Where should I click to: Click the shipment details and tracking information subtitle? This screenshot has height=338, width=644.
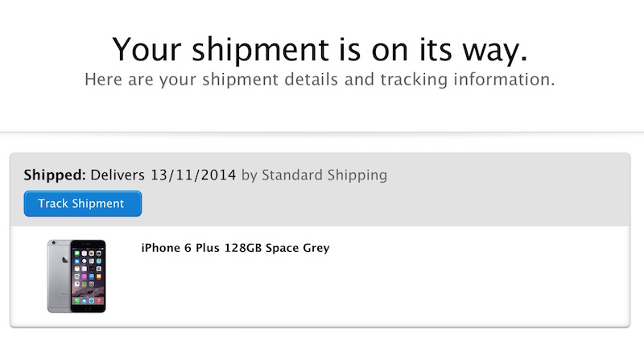pyautogui.click(x=320, y=79)
